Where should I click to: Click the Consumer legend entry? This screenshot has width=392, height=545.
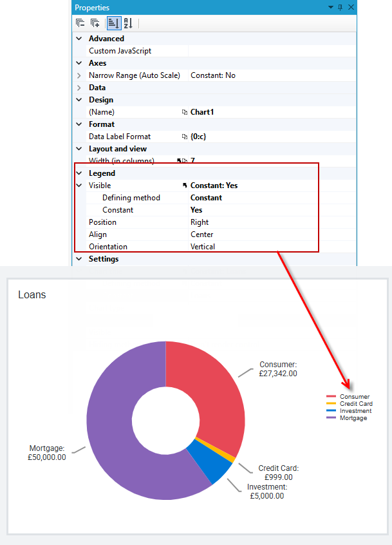348,397
